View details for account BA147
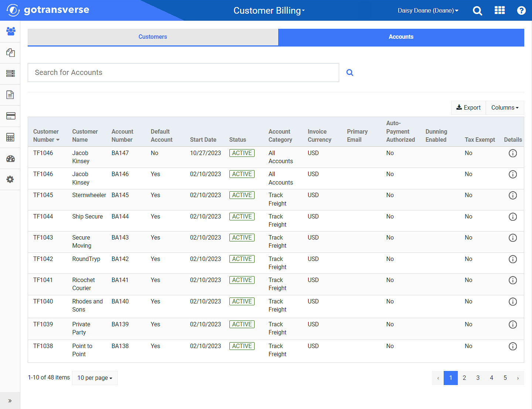 tap(513, 153)
